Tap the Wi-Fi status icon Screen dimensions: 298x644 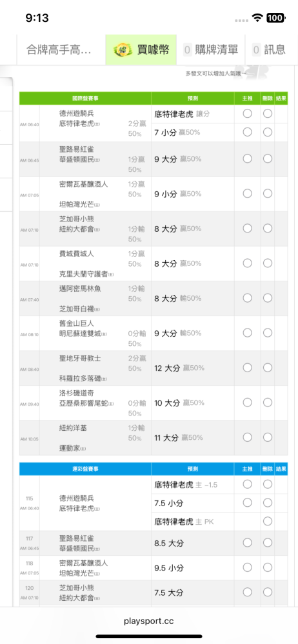[x=257, y=17]
